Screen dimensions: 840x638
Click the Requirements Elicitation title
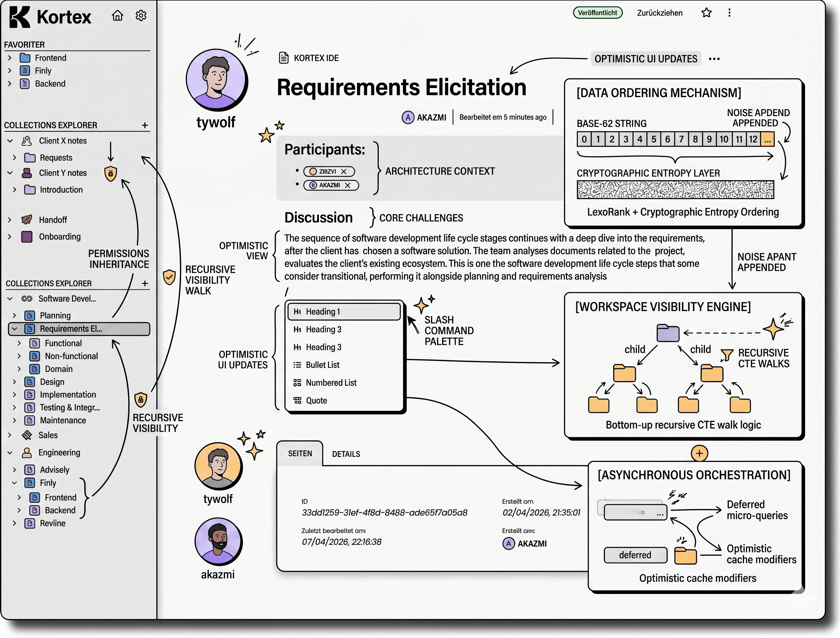401,87
